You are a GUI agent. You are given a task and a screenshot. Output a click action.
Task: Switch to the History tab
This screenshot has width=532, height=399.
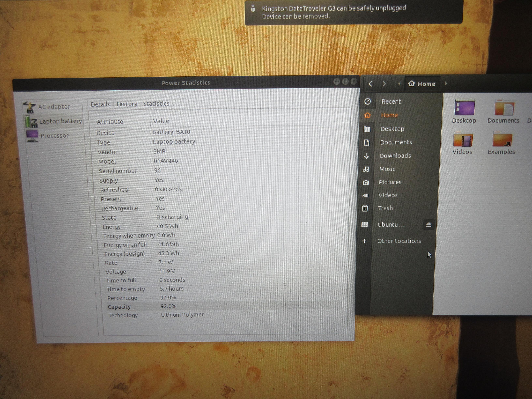click(127, 104)
